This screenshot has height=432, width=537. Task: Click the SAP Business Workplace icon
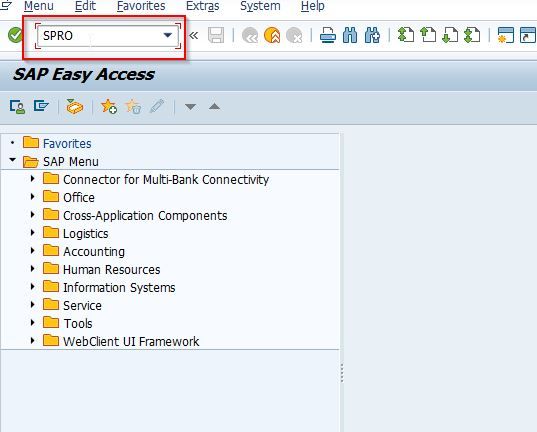pyautogui.click(x=75, y=107)
